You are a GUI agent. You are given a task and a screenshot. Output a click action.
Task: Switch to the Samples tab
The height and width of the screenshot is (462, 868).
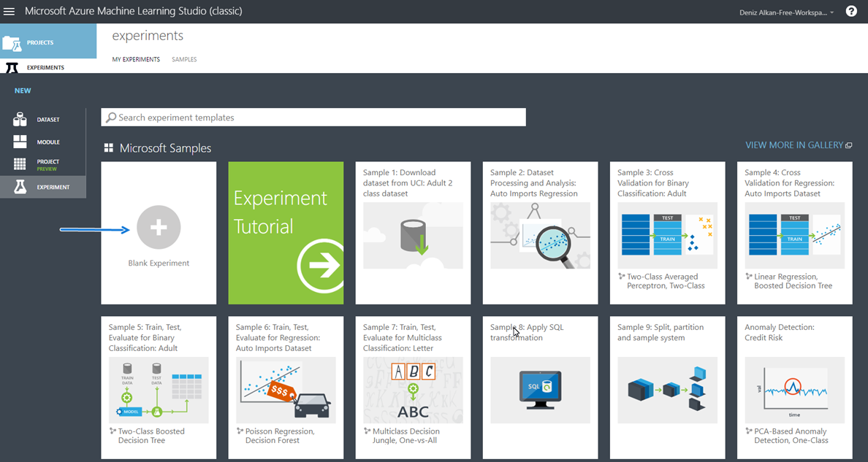(184, 59)
